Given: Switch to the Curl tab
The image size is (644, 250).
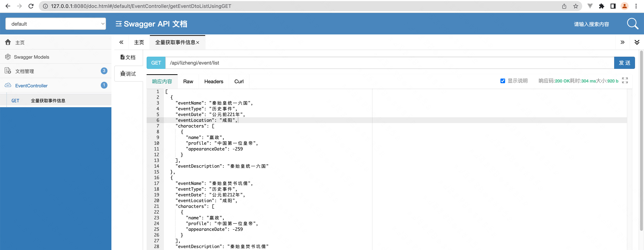Looking at the screenshot, I should [239, 82].
